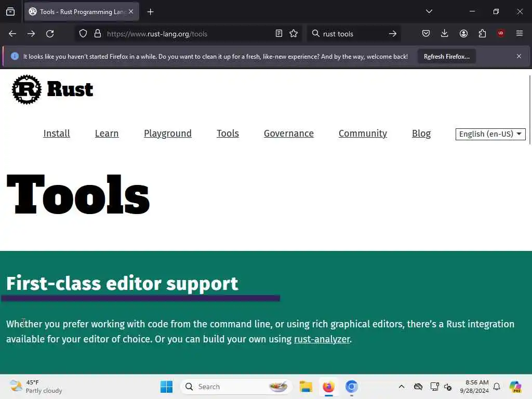Click the Rust gear logo
The image size is (532, 399).
(26, 89)
